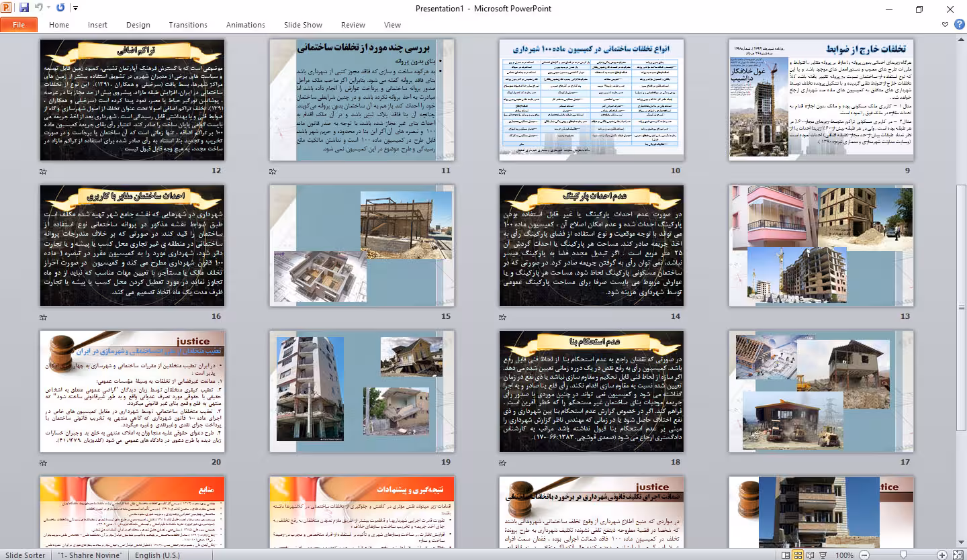Undo the last action
Viewport: 967px width, 560px height.
coord(38,8)
